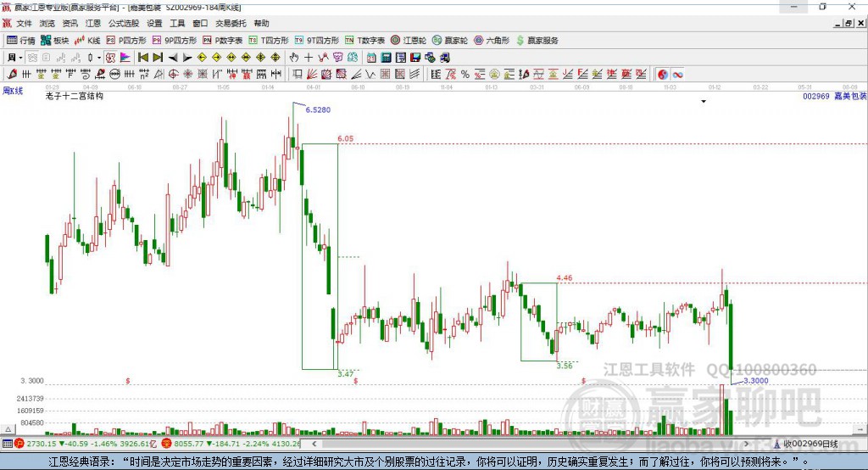Click the small black triangle chart dropdown
868x470 pixels.
pyautogui.click(x=704, y=102)
